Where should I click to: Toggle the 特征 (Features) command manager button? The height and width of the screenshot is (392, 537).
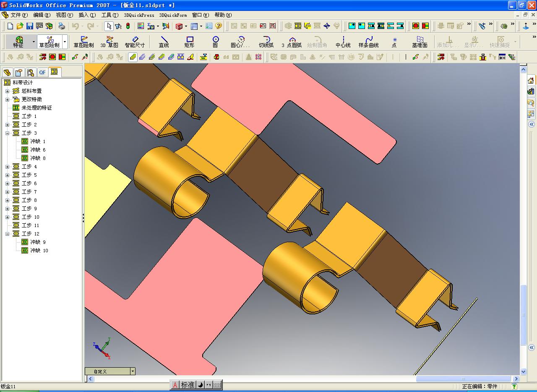(x=18, y=42)
